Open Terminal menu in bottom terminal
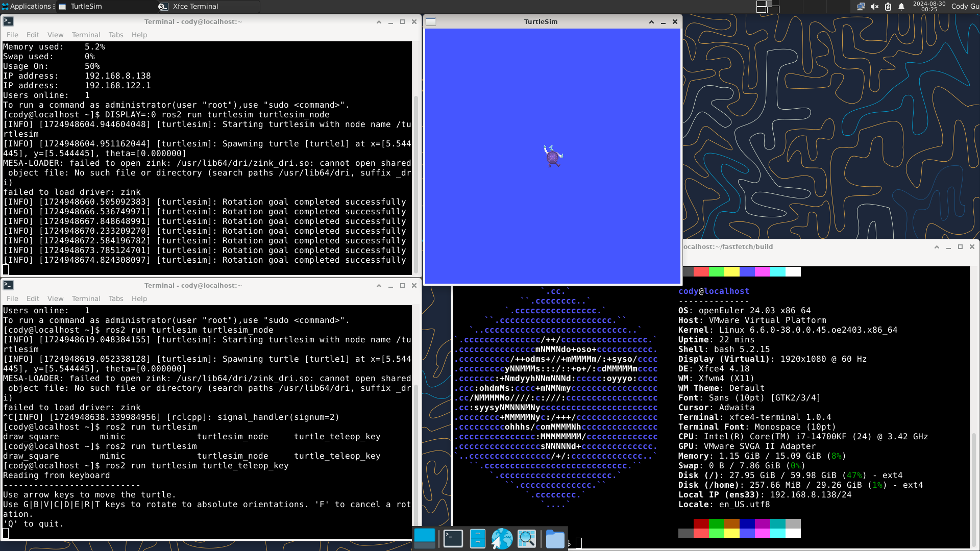This screenshot has height=551, width=980. [x=86, y=298]
